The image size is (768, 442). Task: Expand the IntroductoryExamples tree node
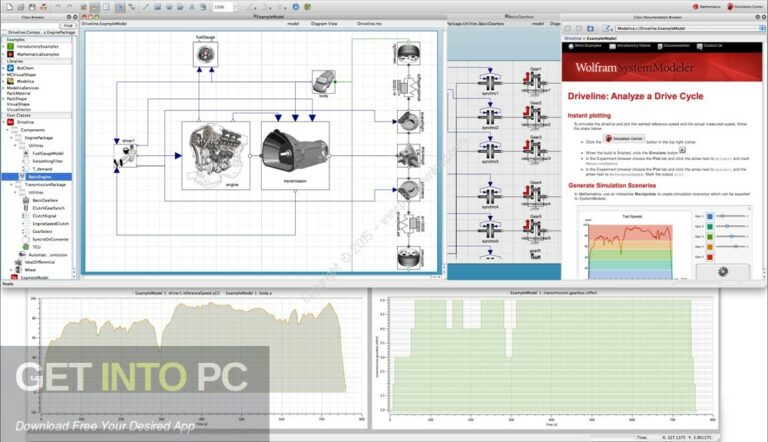[x=4, y=47]
